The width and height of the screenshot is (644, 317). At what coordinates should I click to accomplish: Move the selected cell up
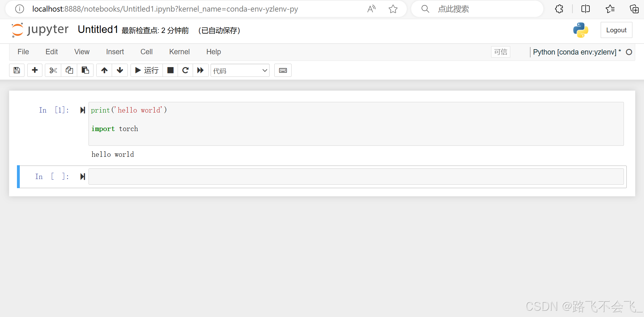pyautogui.click(x=104, y=70)
